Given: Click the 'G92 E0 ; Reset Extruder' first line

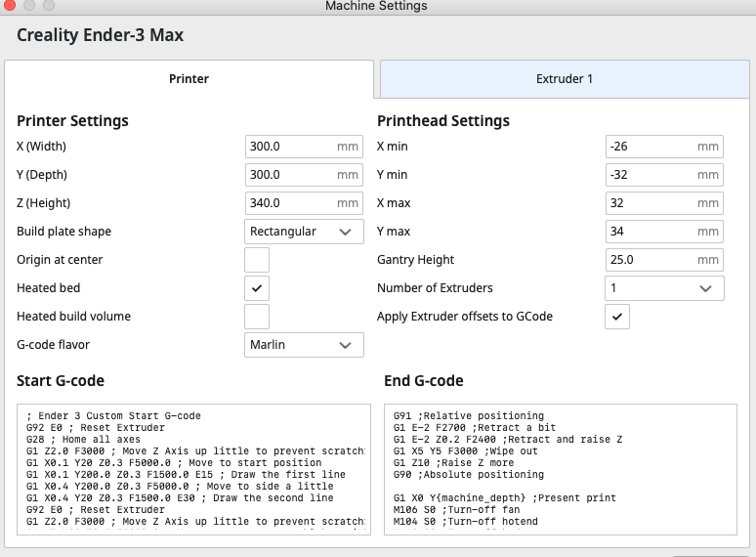Looking at the screenshot, I should [x=96, y=428].
